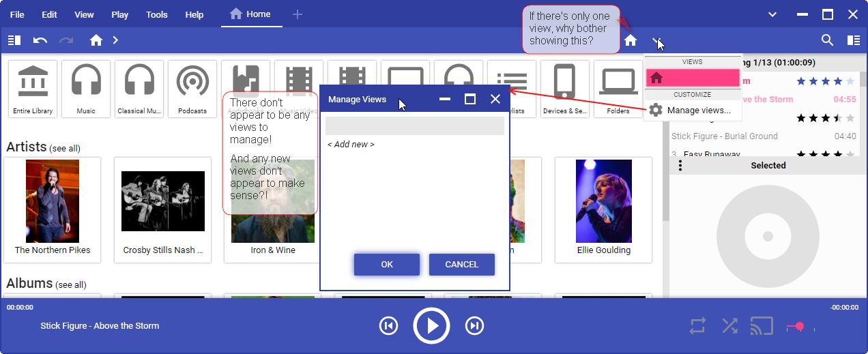Open the Folders tile
The height and width of the screenshot is (354, 868).
coord(618,89)
